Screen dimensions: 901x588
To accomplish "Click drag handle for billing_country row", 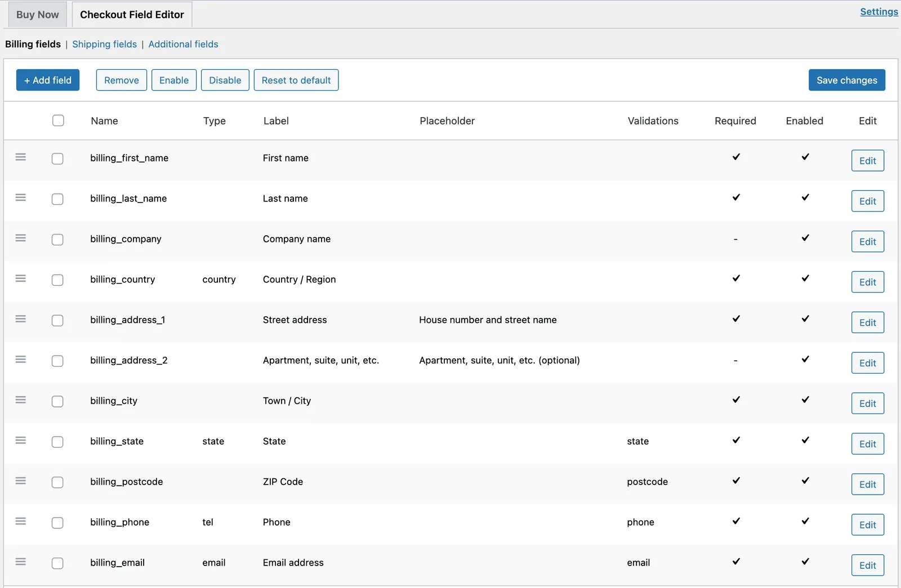I will (21, 279).
